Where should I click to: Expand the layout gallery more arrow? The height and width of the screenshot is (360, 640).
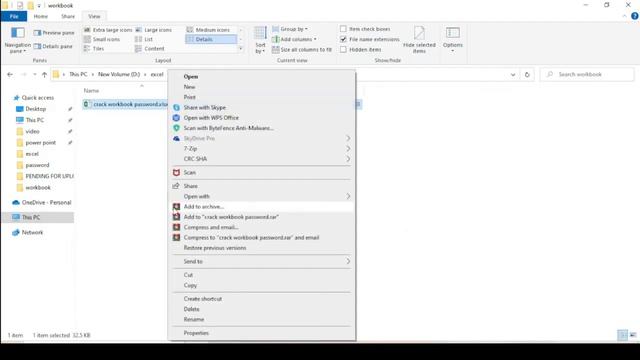coord(240,49)
